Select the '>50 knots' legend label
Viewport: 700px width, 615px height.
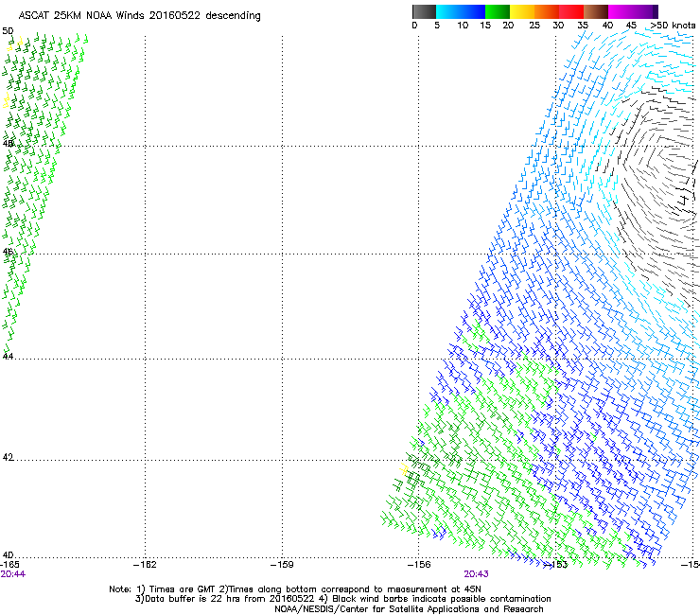673,26
